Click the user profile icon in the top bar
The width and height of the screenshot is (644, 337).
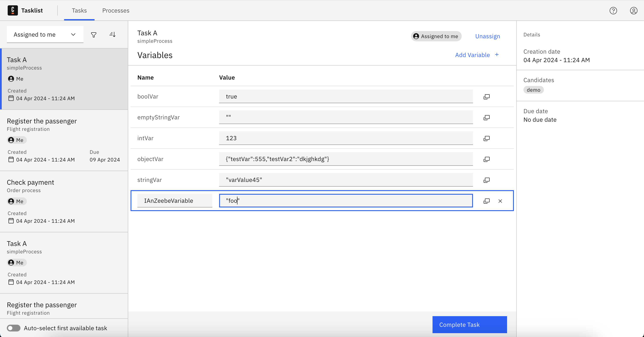click(634, 10)
